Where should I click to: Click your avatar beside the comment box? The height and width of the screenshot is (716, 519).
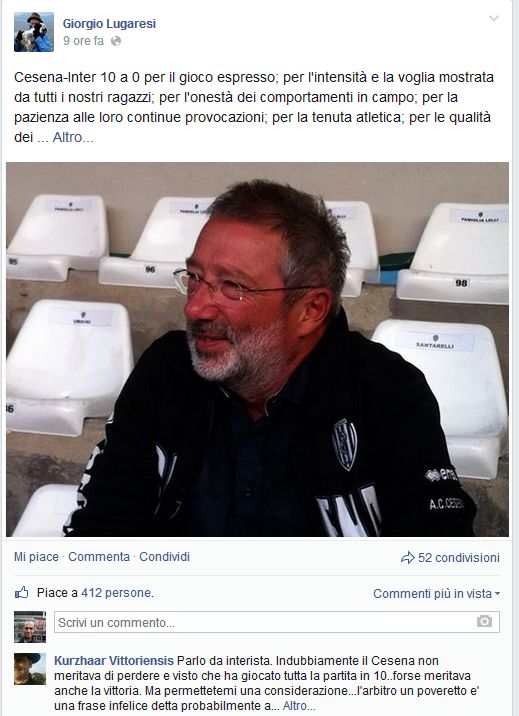tap(30, 627)
